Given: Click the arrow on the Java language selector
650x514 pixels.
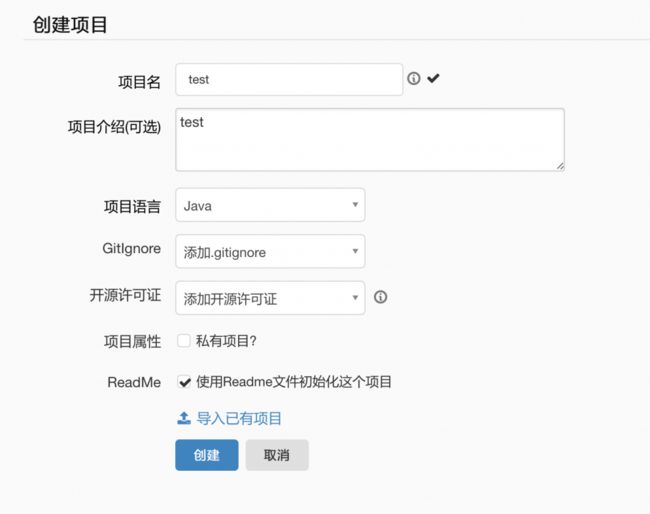Looking at the screenshot, I should pyautogui.click(x=355, y=205).
